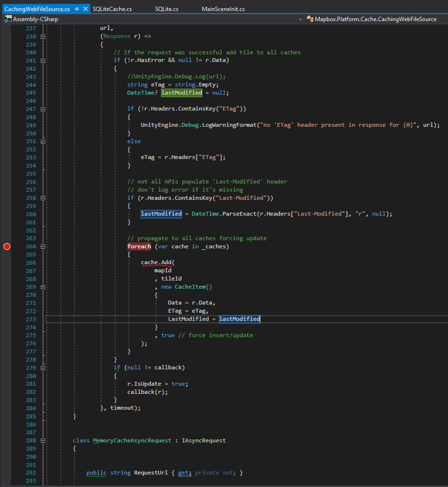Open the Assembly-CSharp project selector dropdown
This screenshot has width=448, height=487.
click(x=301, y=19)
